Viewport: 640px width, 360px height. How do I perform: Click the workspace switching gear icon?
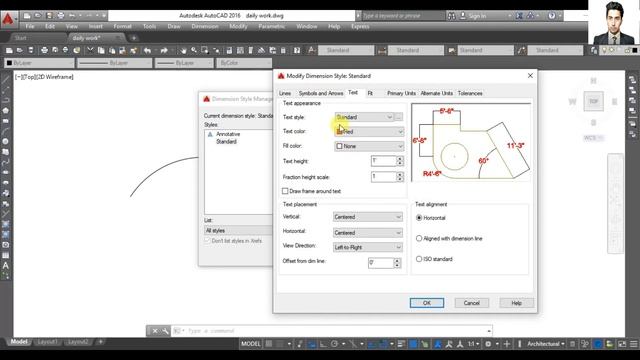(488, 344)
